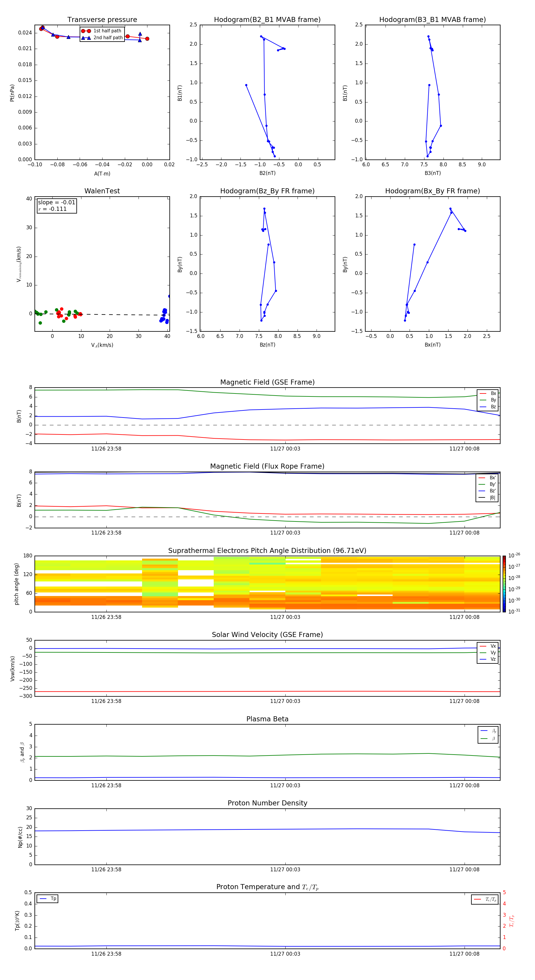Click the 'V_remaining(km/s)' y-axis label
The width and height of the screenshot is (535, 980).
pyautogui.click(x=19, y=264)
